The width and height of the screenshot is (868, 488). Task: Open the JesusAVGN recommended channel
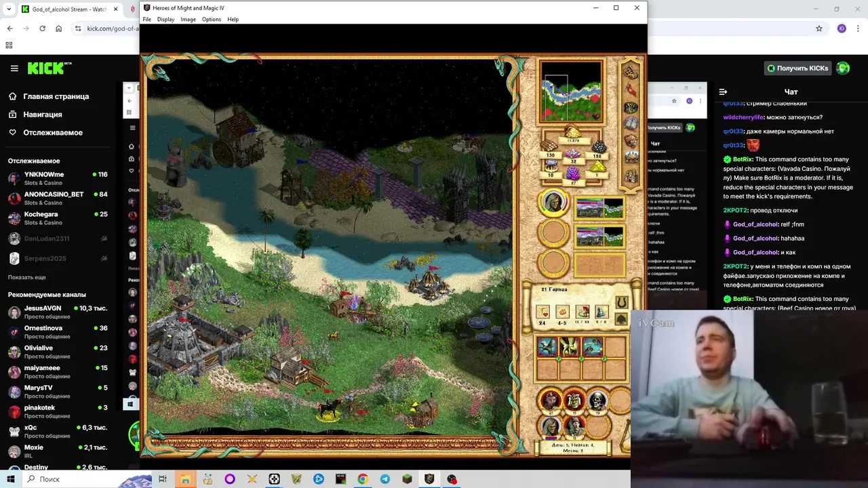(x=58, y=312)
